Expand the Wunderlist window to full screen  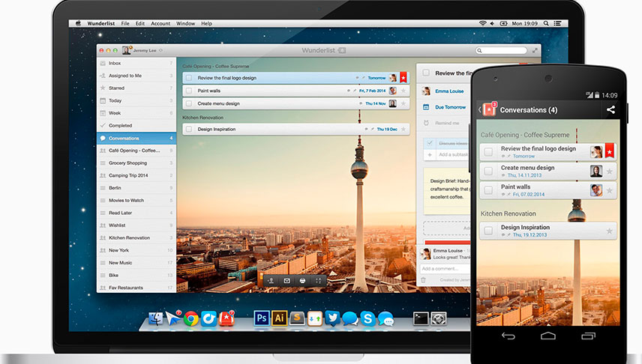(x=535, y=51)
